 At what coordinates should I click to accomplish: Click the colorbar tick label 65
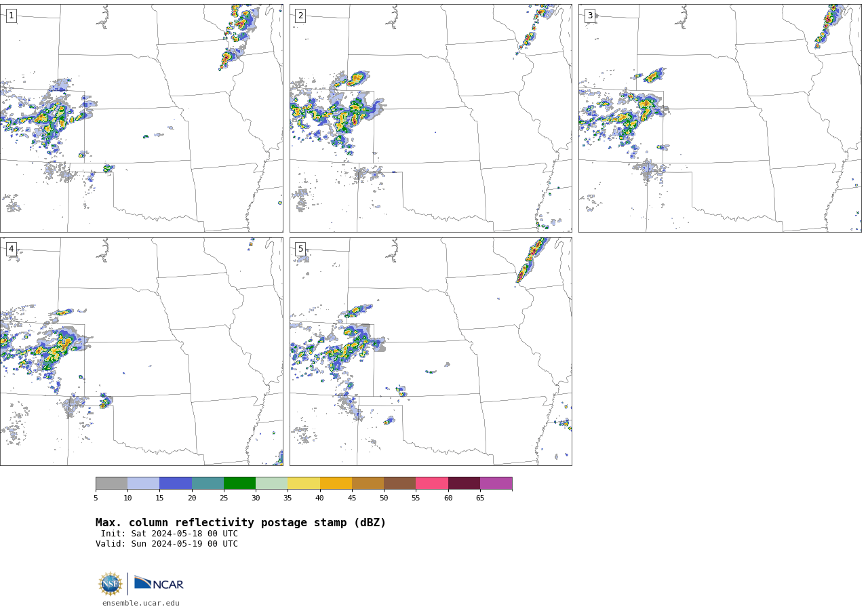(480, 498)
